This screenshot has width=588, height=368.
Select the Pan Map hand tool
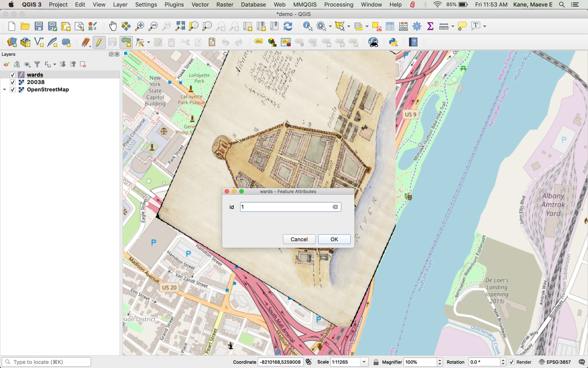pyautogui.click(x=113, y=26)
